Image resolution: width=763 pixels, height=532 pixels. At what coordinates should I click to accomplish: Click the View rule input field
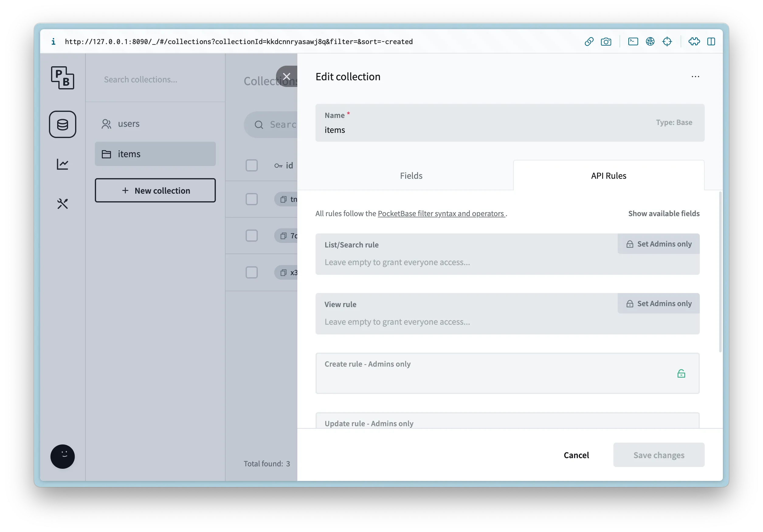pos(465,322)
